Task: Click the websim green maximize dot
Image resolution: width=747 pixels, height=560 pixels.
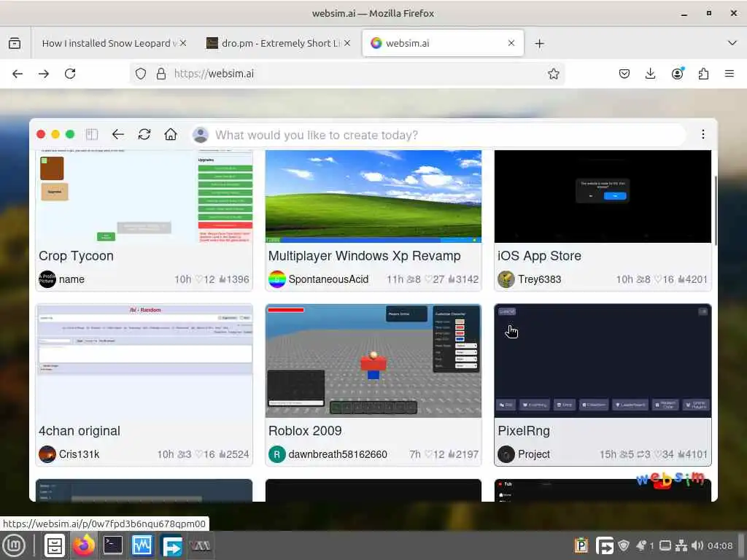Action: click(70, 135)
